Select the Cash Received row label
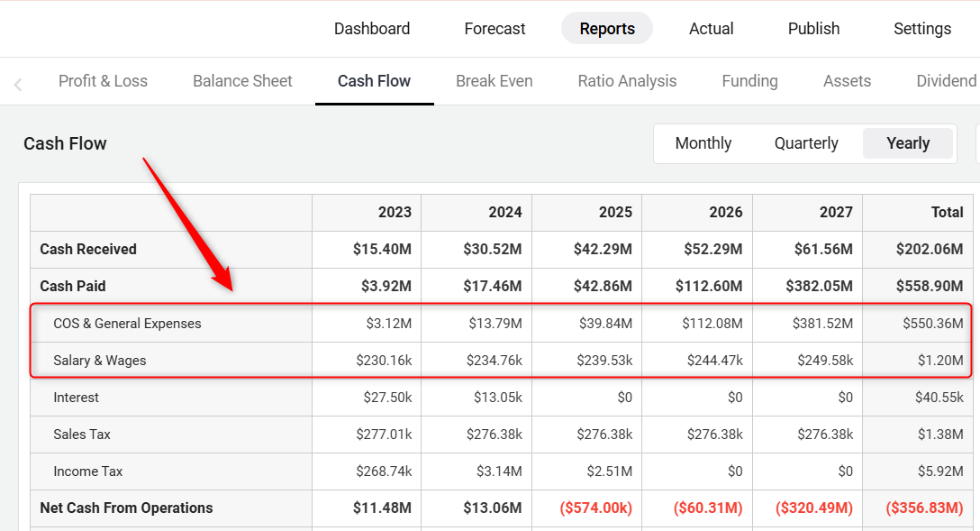 88,250
